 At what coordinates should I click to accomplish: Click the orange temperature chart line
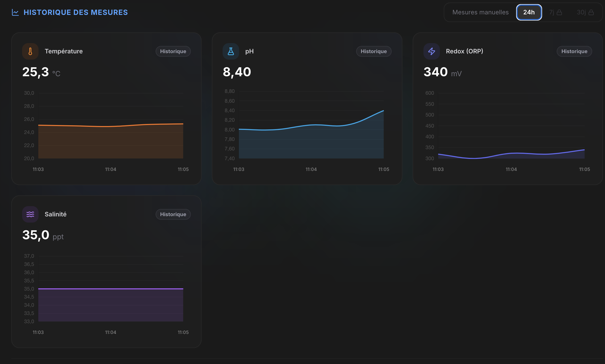[110, 126]
